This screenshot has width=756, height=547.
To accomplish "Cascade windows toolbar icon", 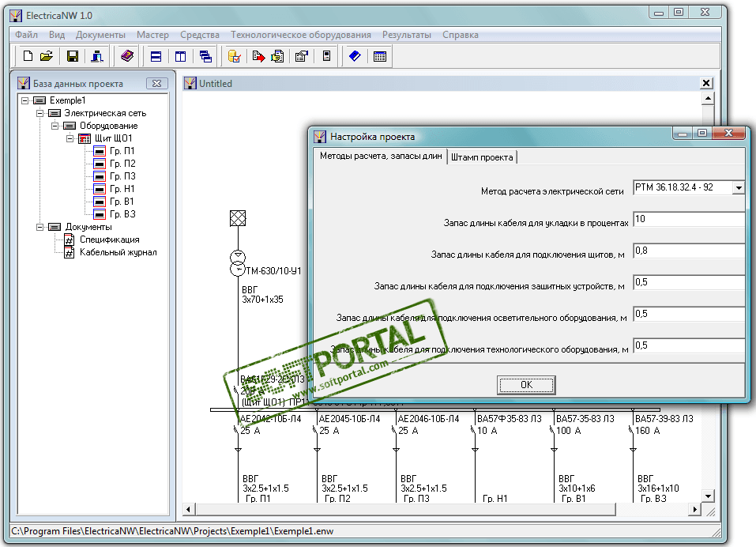I will (x=205, y=56).
